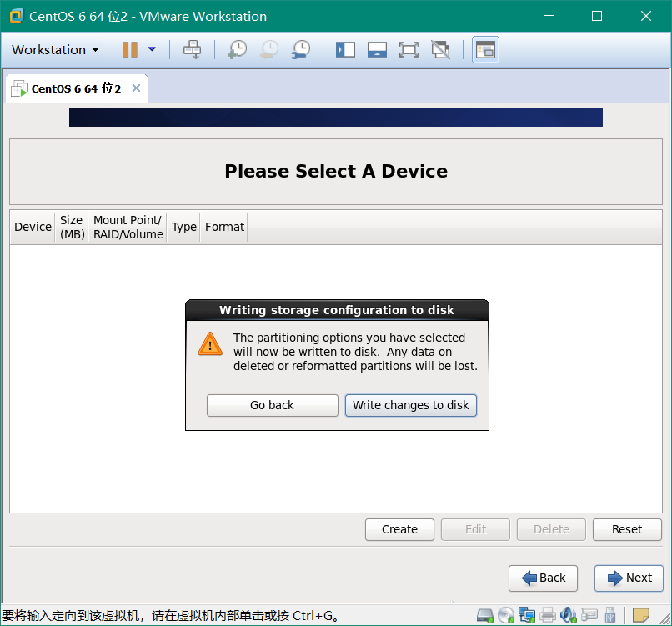Expand the power options dropdown arrow
The height and width of the screenshot is (626, 672).
152,49
